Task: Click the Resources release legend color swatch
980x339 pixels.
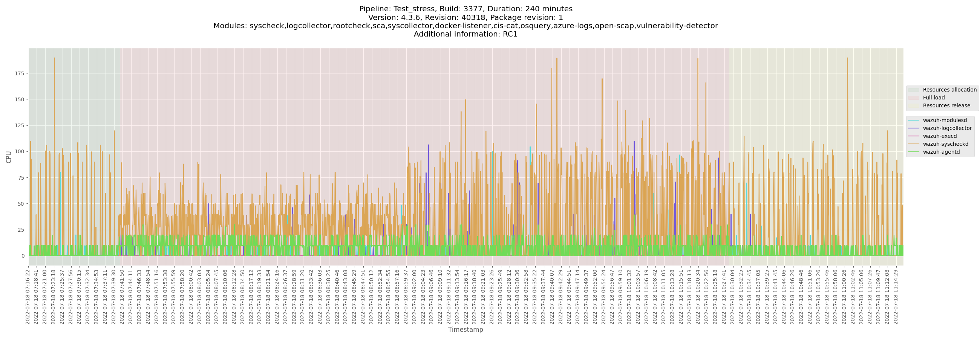Action: 913,105
